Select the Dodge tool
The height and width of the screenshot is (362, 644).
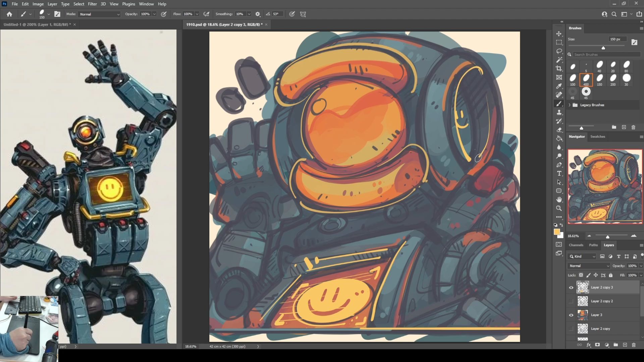coord(559,156)
